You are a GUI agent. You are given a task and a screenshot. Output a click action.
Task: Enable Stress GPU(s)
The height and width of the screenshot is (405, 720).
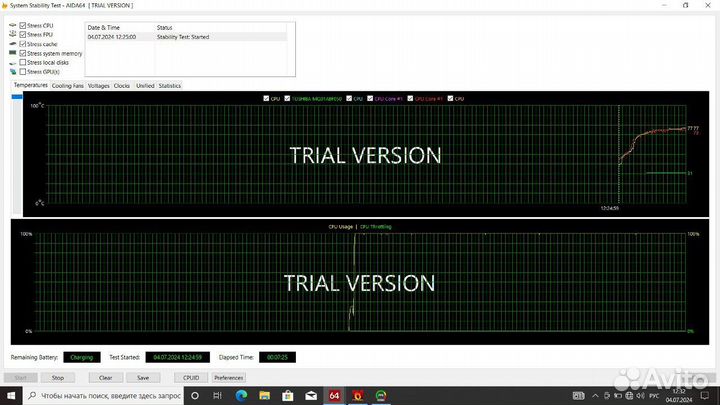(x=22, y=72)
